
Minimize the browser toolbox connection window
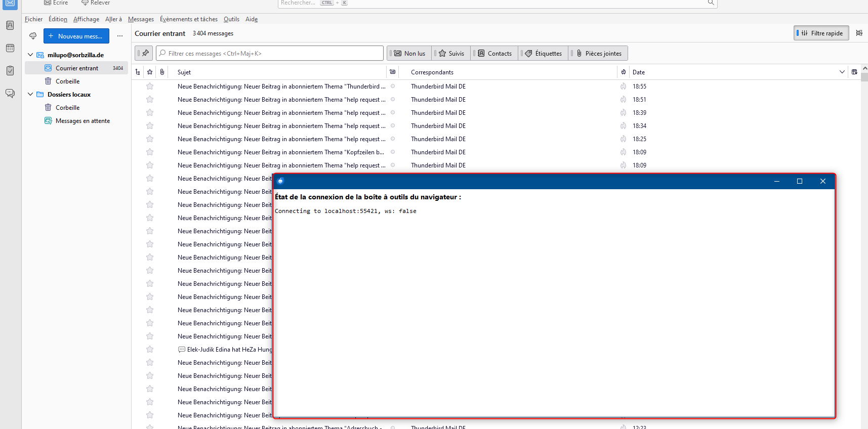tap(777, 181)
